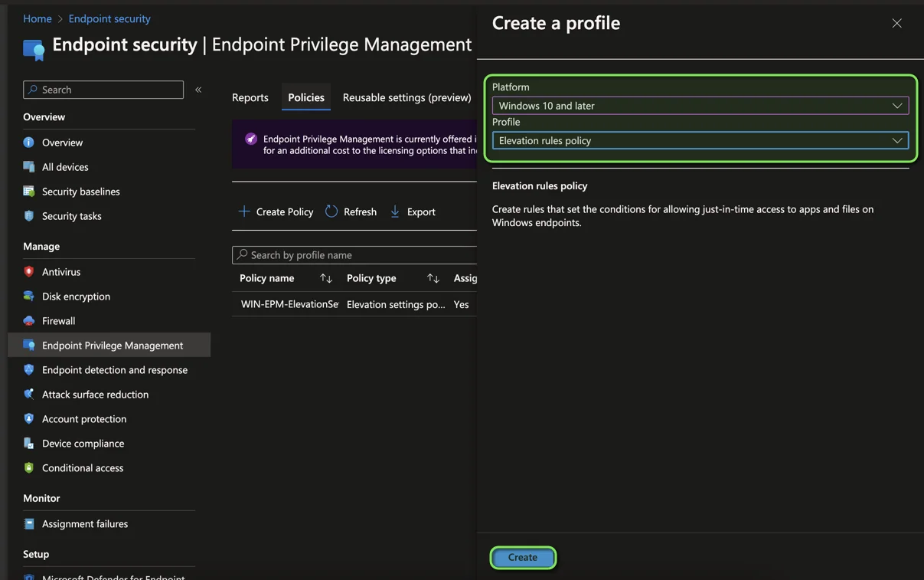Click the Export download arrow icon

[395, 211]
